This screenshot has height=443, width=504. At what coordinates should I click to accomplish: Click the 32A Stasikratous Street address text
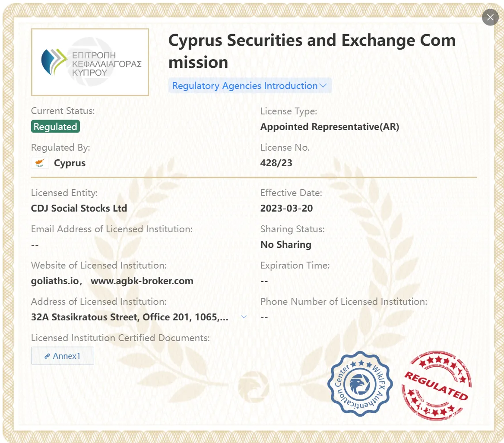(130, 317)
